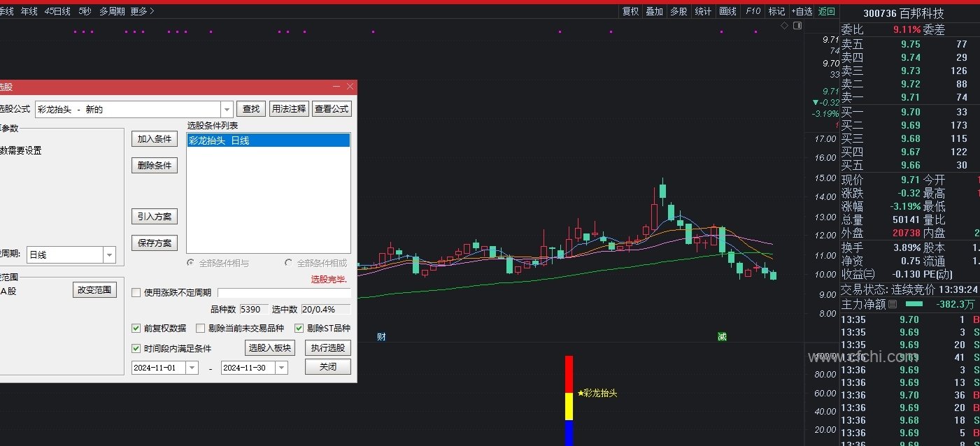Toggle the side panel layout icon

[797, 26]
